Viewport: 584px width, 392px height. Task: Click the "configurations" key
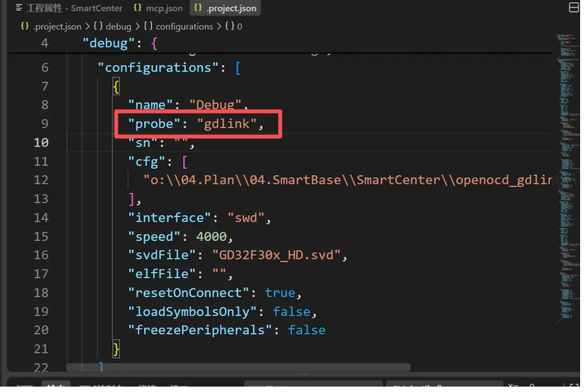click(159, 68)
